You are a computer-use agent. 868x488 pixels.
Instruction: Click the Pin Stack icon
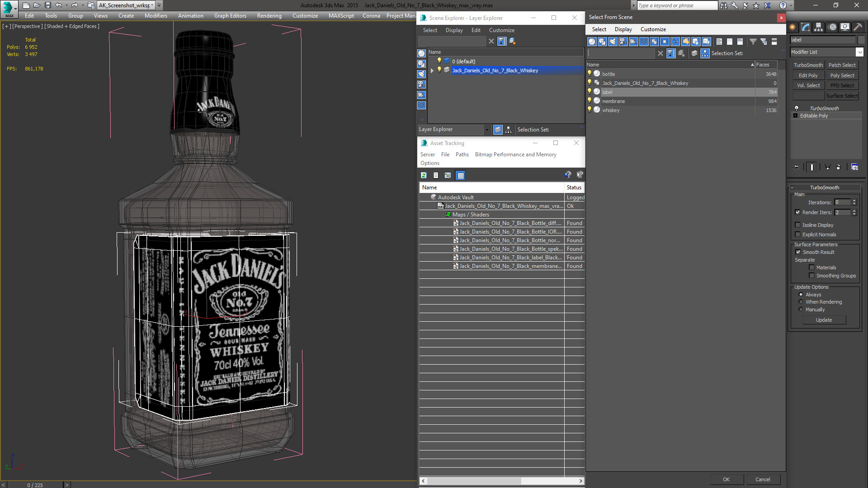(x=796, y=167)
